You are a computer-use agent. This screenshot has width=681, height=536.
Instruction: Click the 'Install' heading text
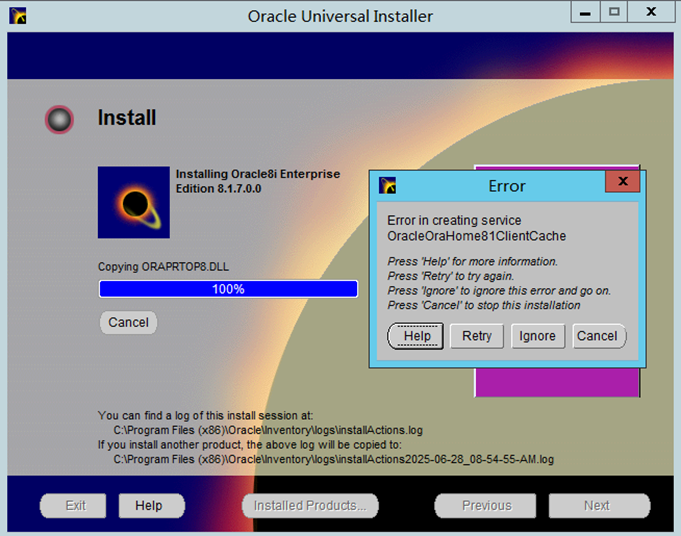point(127,118)
